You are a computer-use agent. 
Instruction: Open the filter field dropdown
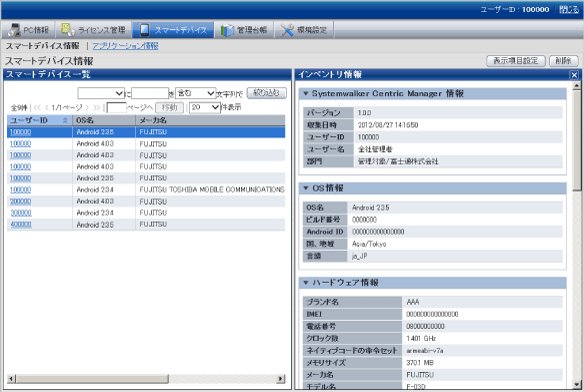pos(101,93)
